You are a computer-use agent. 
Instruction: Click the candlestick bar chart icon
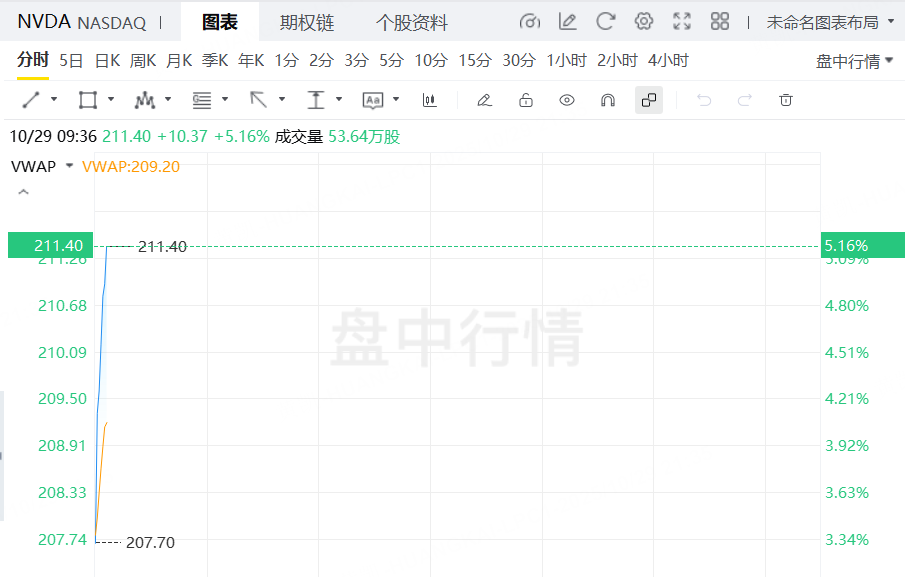(429, 100)
